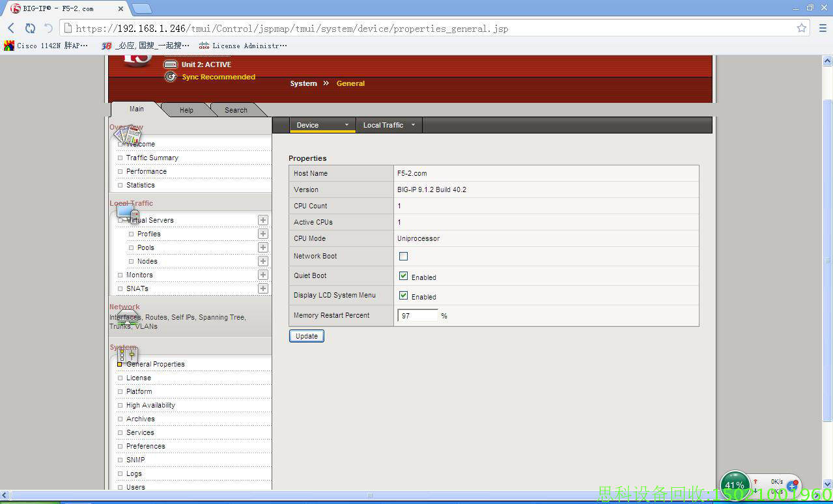This screenshot has height=504, width=833.
Task: Click plus icon next to Monitors
Action: [x=263, y=275]
